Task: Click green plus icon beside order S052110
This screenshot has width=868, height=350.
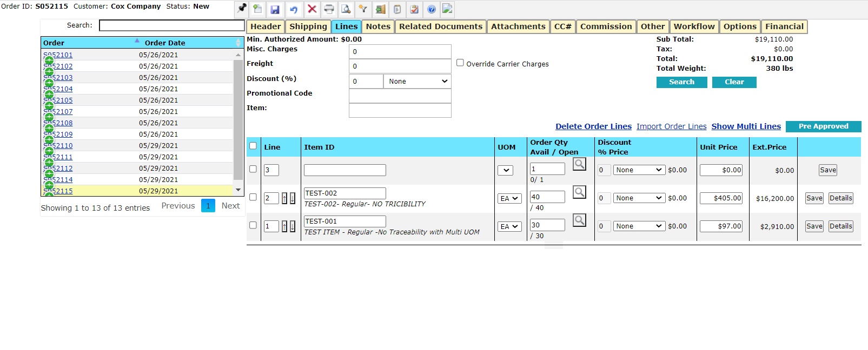Action: point(49,151)
